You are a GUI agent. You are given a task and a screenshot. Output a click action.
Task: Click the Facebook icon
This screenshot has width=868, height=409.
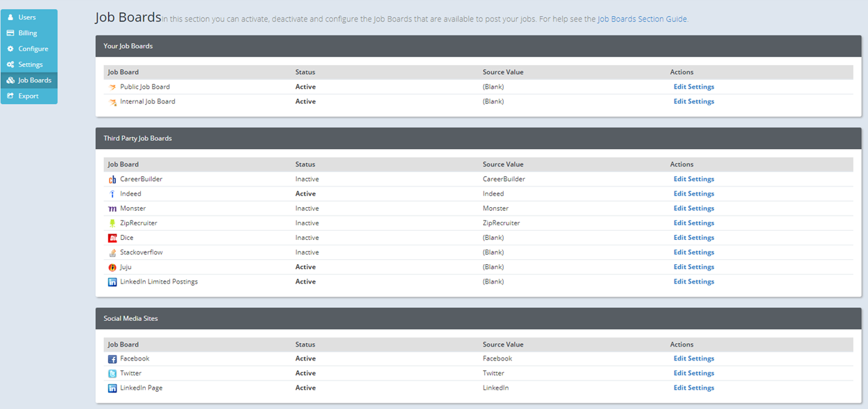112,358
